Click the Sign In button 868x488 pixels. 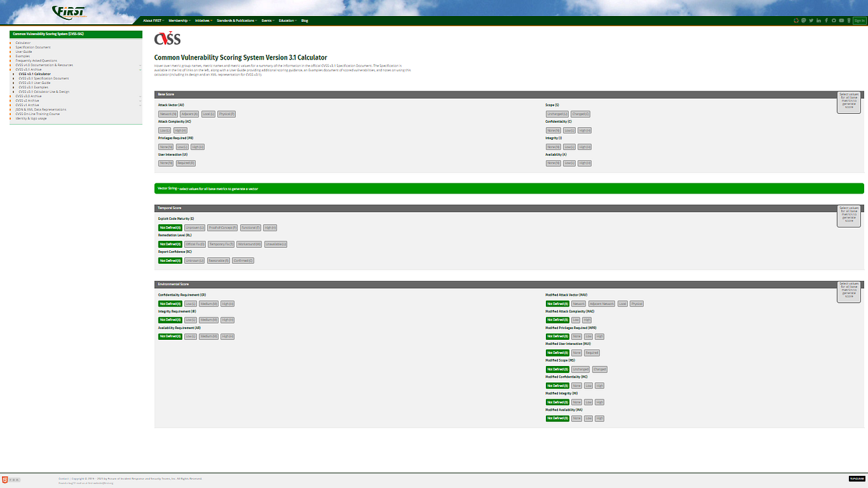pos(860,20)
